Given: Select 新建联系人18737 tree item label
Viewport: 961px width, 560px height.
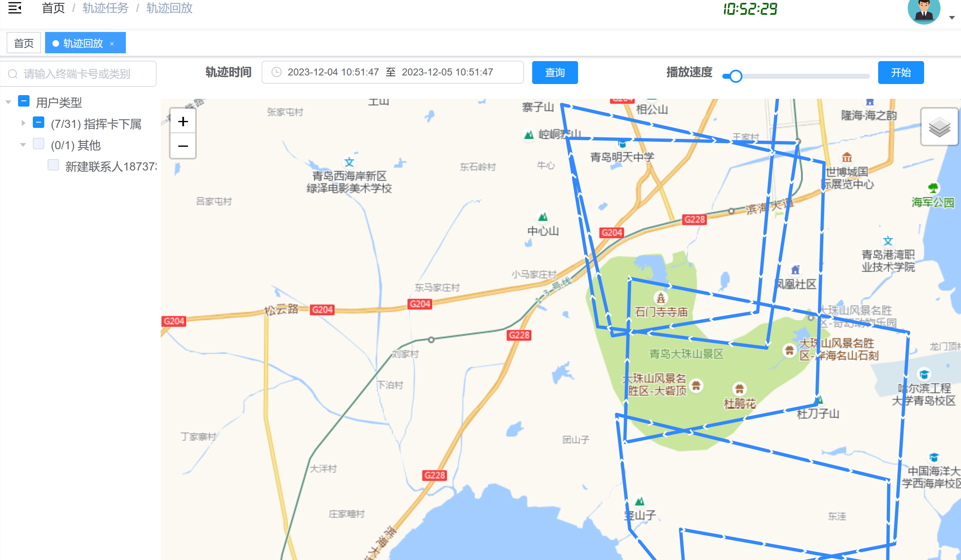Looking at the screenshot, I should tap(111, 166).
